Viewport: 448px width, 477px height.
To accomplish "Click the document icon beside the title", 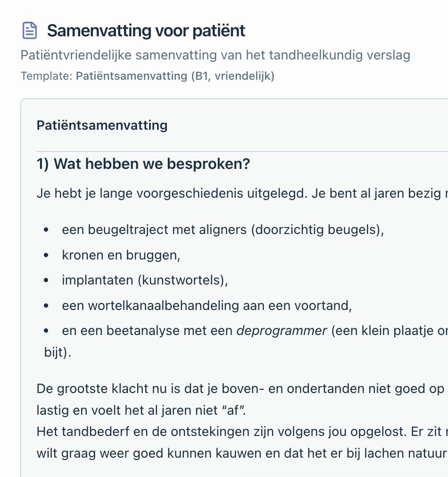I will tap(30, 30).
